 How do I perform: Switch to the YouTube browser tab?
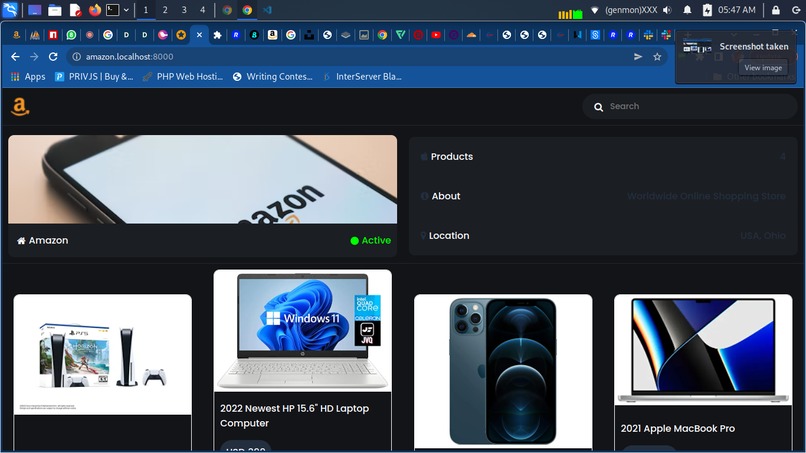pos(436,34)
